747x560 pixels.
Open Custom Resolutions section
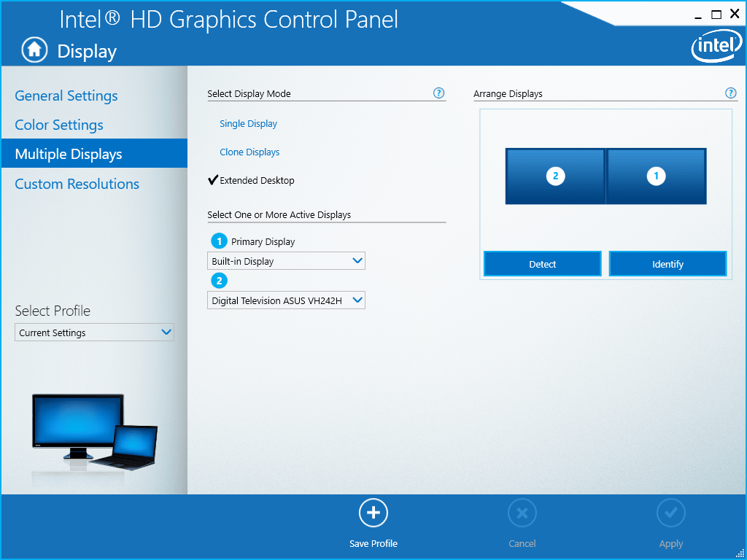(77, 184)
